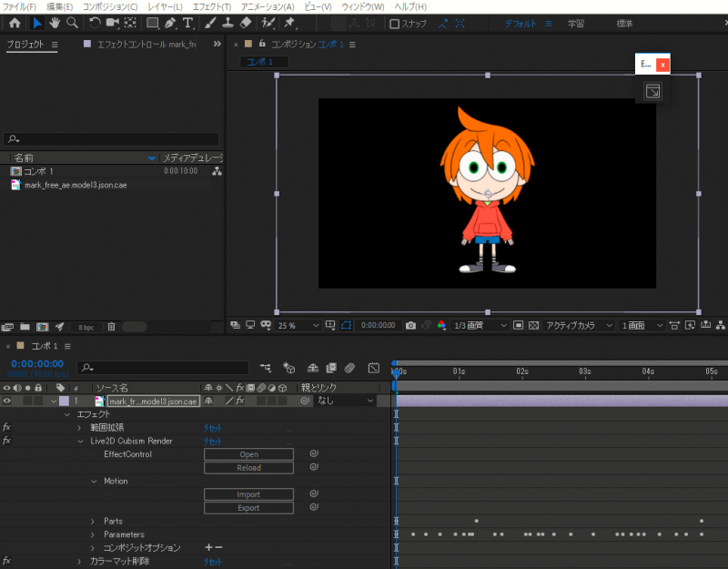Open the 親とリンク なし dropdown
This screenshot has width=728, height=569.
(x=345, y=401)
